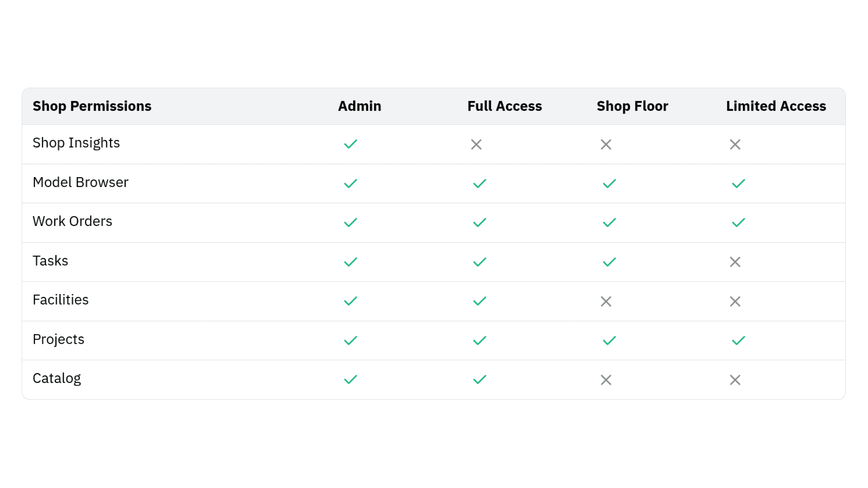Click the Full Access cross for Shop Insights
The image size is (868, 488).
tap(476, 145)
